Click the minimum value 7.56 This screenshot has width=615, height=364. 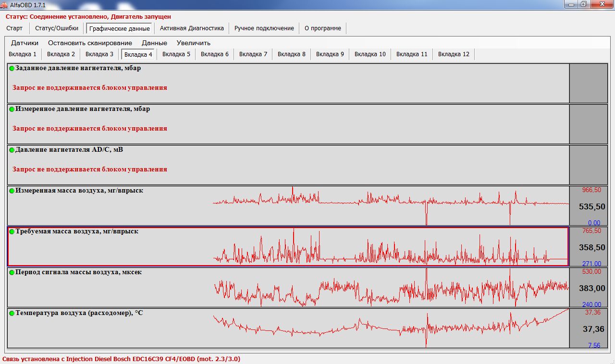(x=594, y=345)
